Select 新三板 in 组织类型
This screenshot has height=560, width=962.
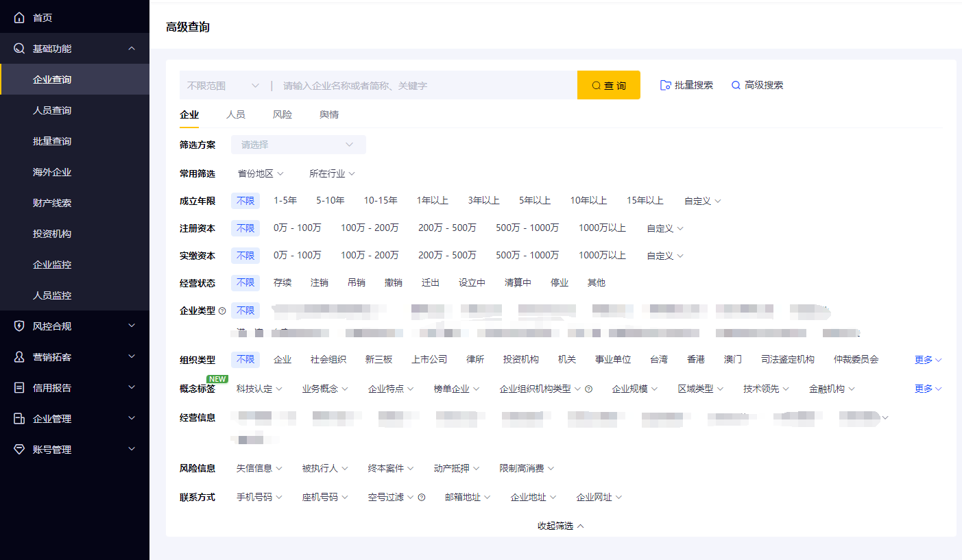[x=378, y=360]
